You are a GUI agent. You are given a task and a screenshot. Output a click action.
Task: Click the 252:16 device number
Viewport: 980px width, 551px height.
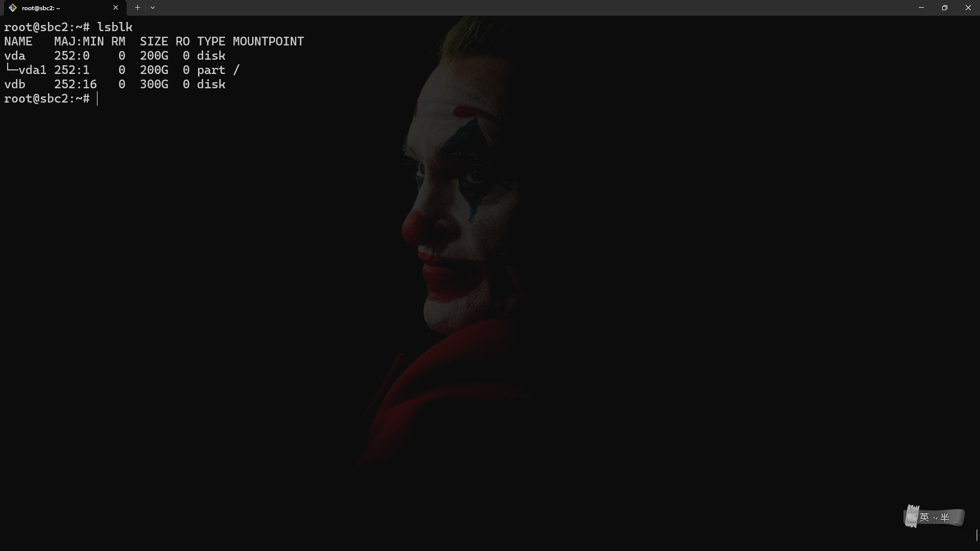click(76, 84)
